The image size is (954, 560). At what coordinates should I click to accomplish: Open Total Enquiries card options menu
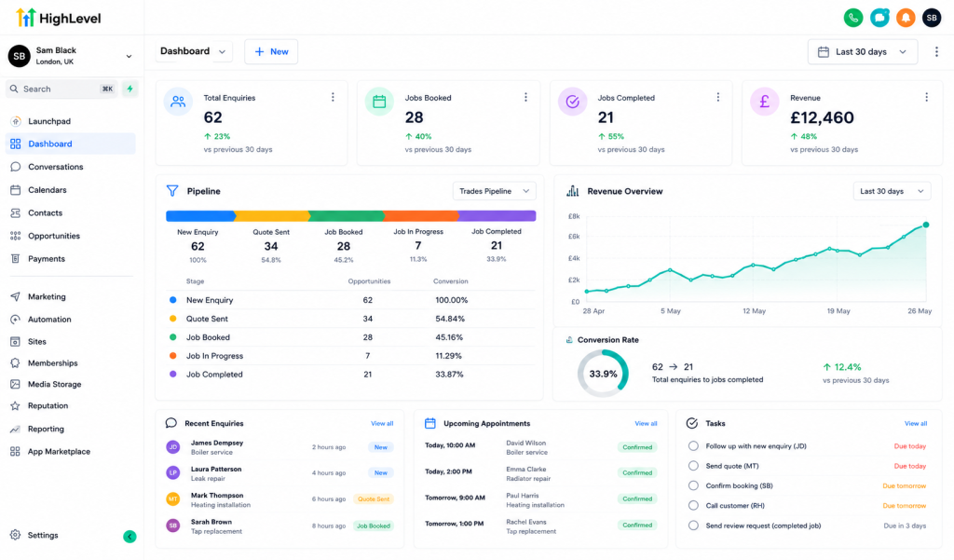click(x=333, y=98)
